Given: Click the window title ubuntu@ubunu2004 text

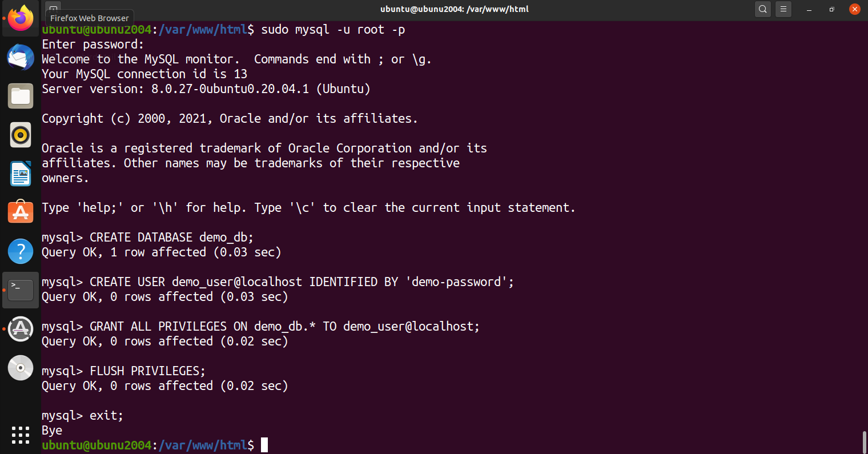Looking at the screenshot, I should (x=454, y=9).
